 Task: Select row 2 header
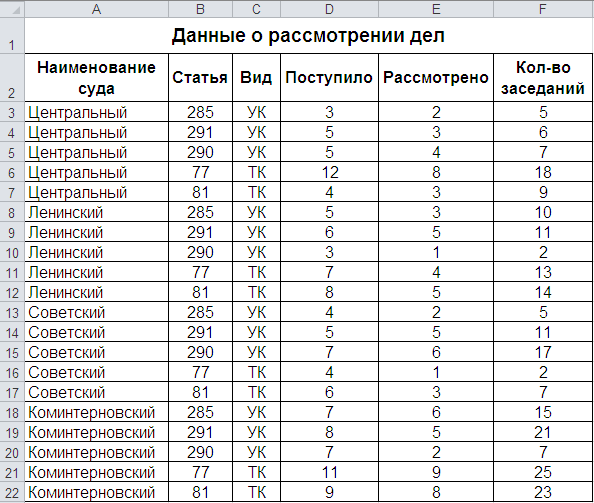(12, 78)
